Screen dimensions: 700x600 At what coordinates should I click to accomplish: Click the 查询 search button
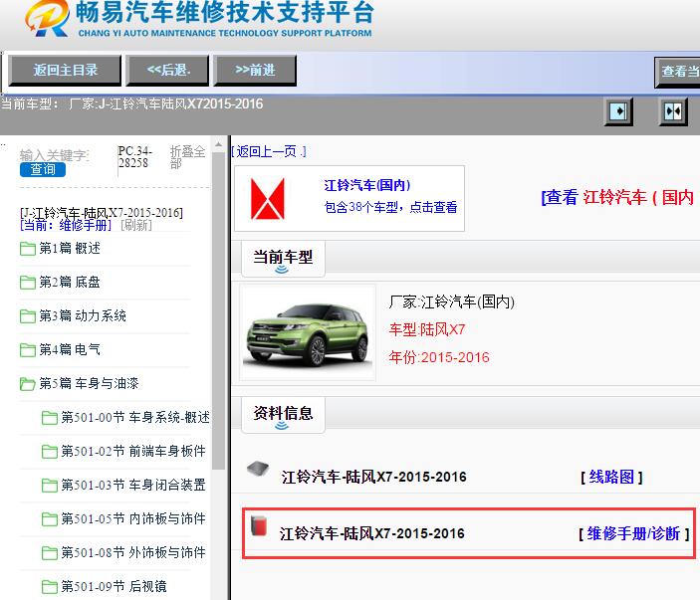point(43,169)
